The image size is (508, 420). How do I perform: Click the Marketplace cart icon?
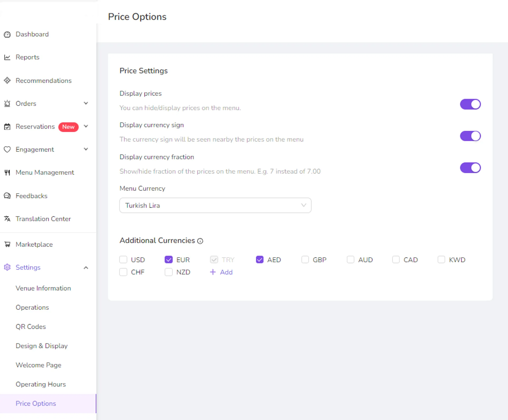click(7, 244)
